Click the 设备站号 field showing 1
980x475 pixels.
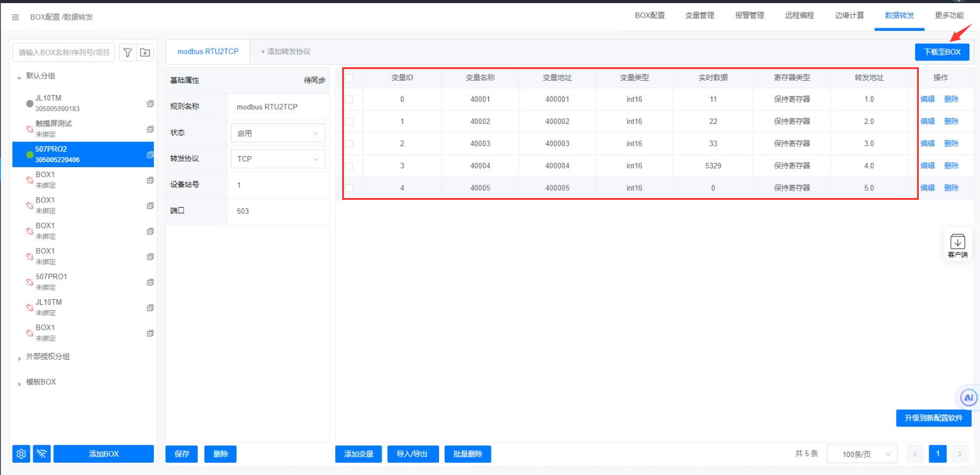(x=278, y=185)
